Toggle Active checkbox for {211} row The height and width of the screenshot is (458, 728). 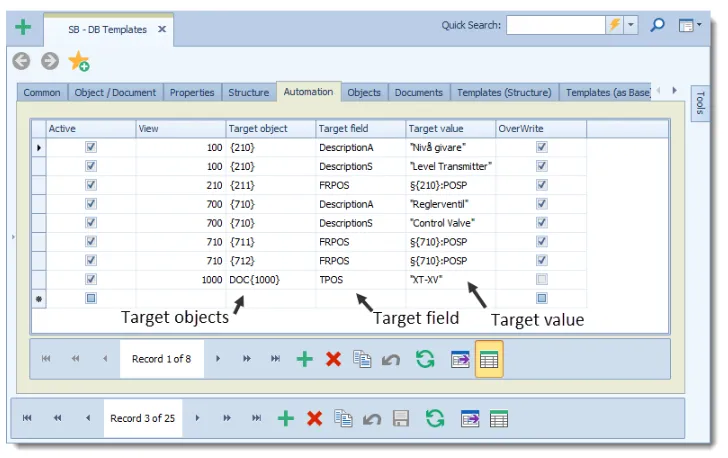pyautogui.click(x=91, y=185)
